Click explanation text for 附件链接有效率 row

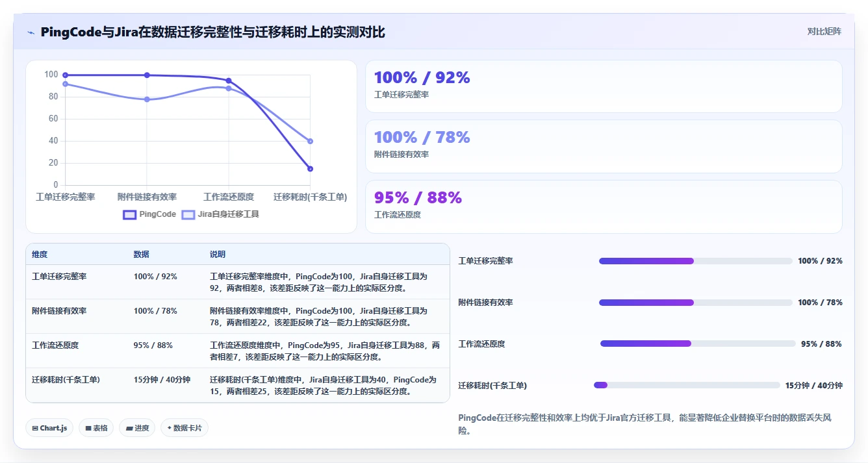318,317
